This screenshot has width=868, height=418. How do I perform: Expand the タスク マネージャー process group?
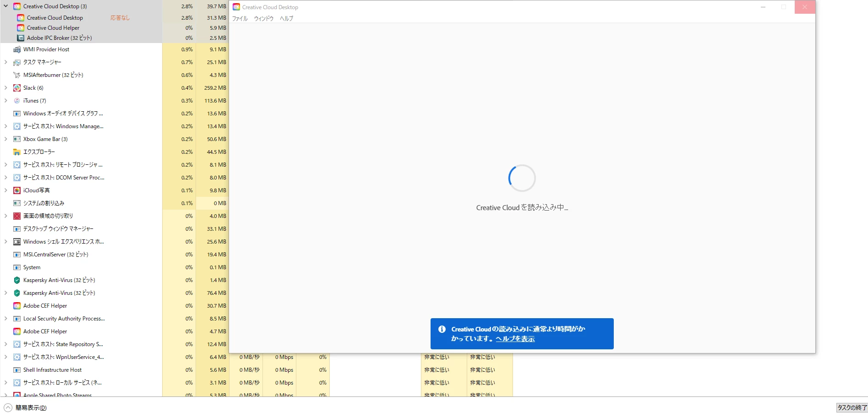5,62
